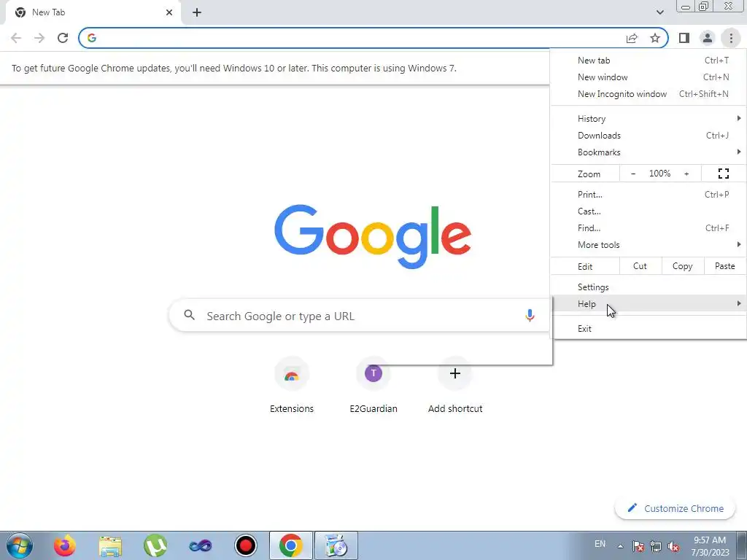This screenshot has width=747, height=560.
Task: Decrease zoom with the minus button
Action: pyautogui.click(x=633, y=174)
